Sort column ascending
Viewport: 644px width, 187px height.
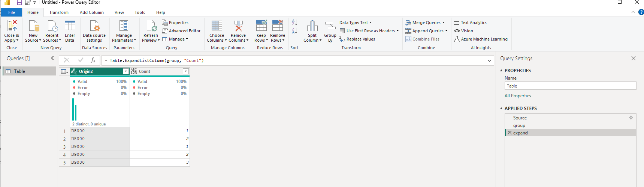pyautogui.click(x=294, y=23)
